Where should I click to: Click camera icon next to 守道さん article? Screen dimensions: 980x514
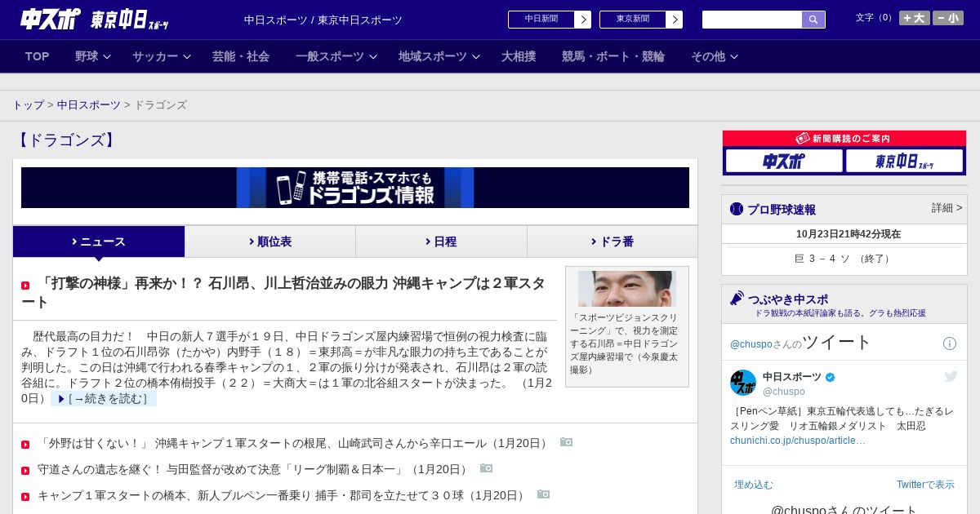[x=487, y=468]
